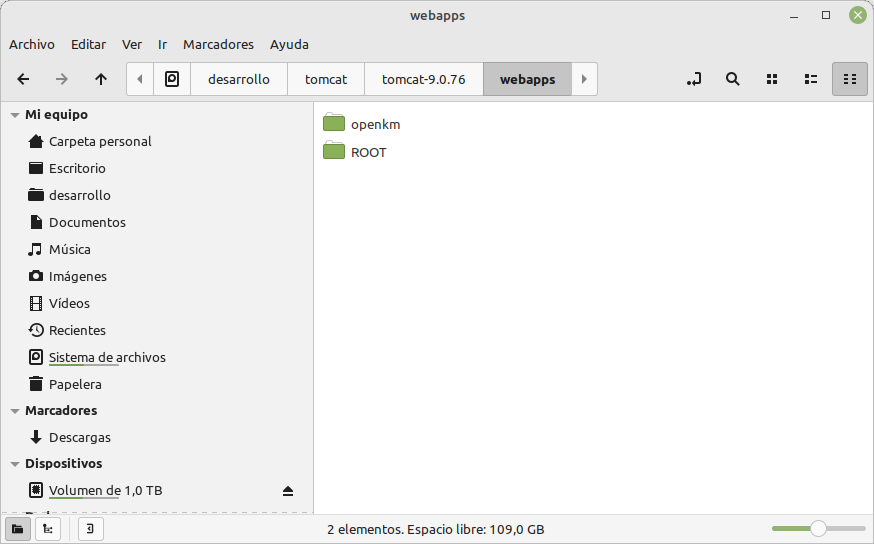Go back to the previous folder
This screenshot has width=874, height=544.
(x=24, y=79)
